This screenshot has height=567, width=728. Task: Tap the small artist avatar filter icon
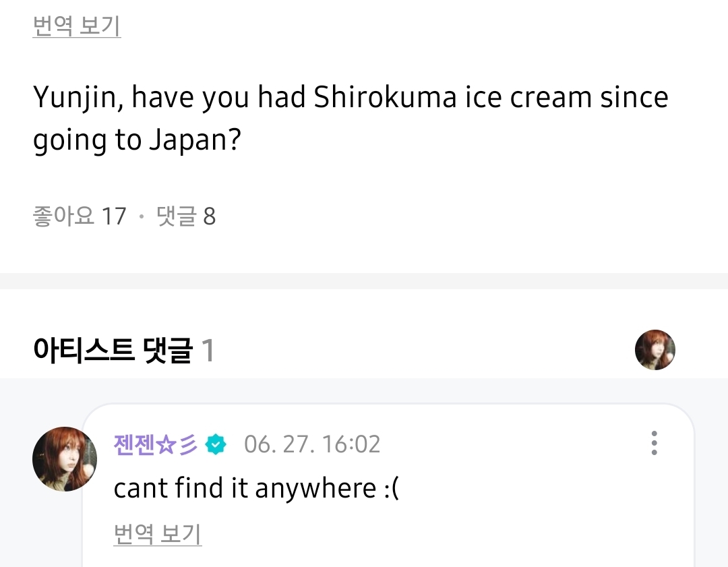[655, 350]
